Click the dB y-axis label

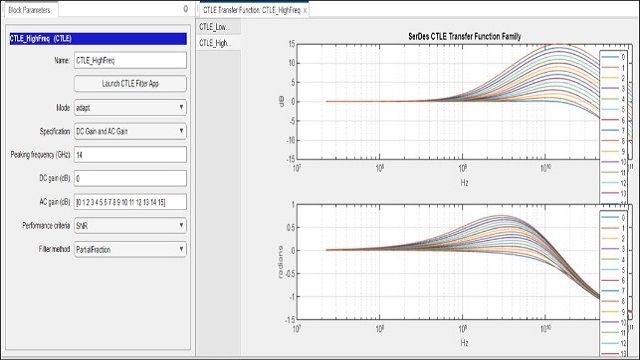pyautogui.click(x=280, y=102)
